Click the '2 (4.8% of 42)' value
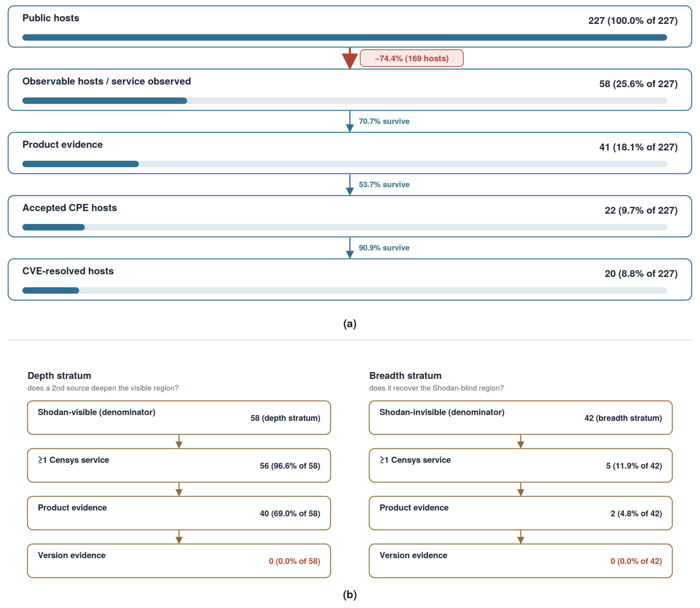Image resolution: width=700 pixels, height=608 pixels. click(x=636, y=514)
